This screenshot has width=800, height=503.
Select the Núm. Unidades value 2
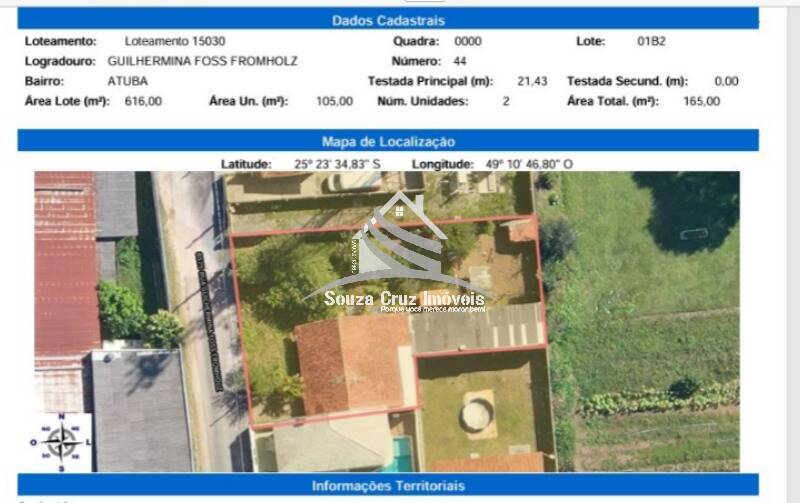pos(506,101)
